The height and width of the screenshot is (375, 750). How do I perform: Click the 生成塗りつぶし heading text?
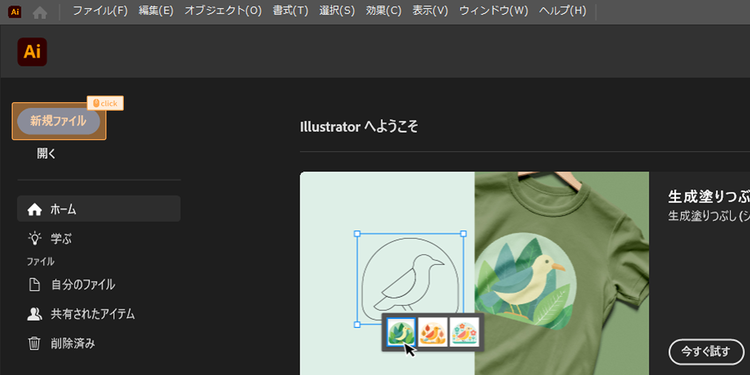(709, 197)
